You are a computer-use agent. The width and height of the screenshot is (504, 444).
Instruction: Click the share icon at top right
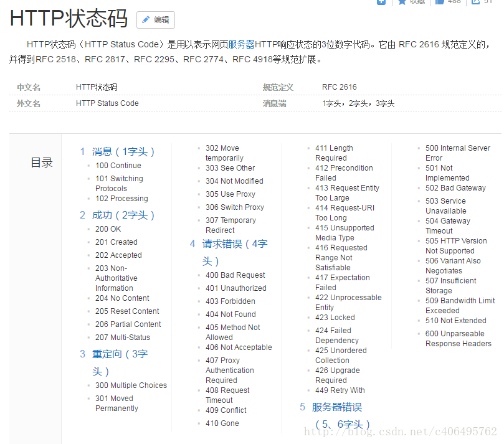475,2
